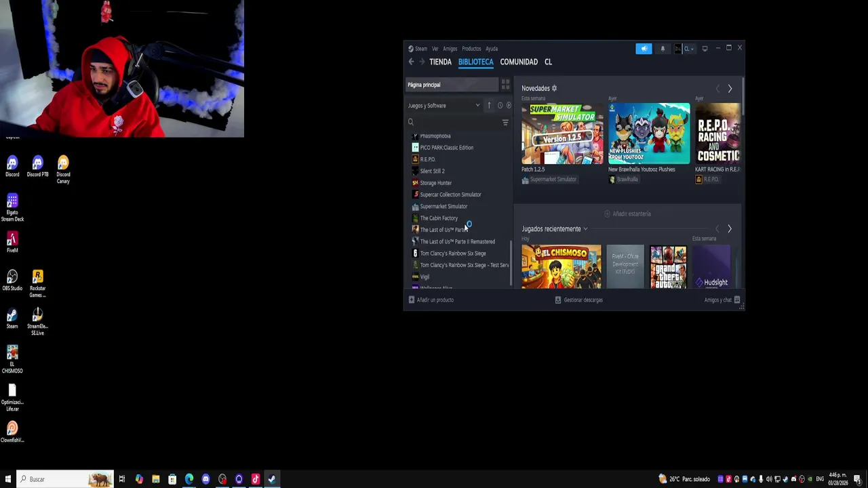Open the Optimización Life.rar desktop file

(x=12, y=398)
